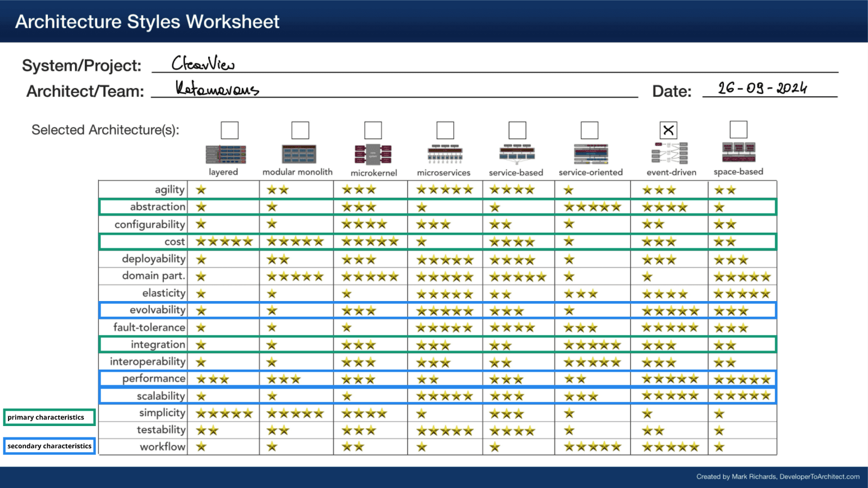Click the primary characteristics legend box
This screenshot has width=868, height=488.
[x=49, y=417]
